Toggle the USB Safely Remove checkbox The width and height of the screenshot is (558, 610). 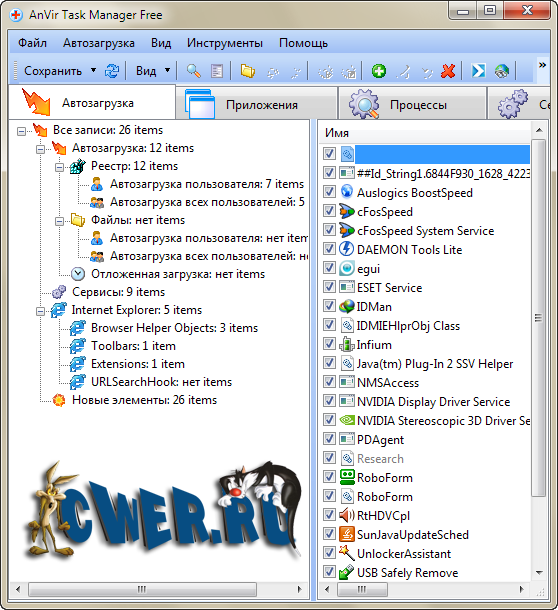[329, 571]
